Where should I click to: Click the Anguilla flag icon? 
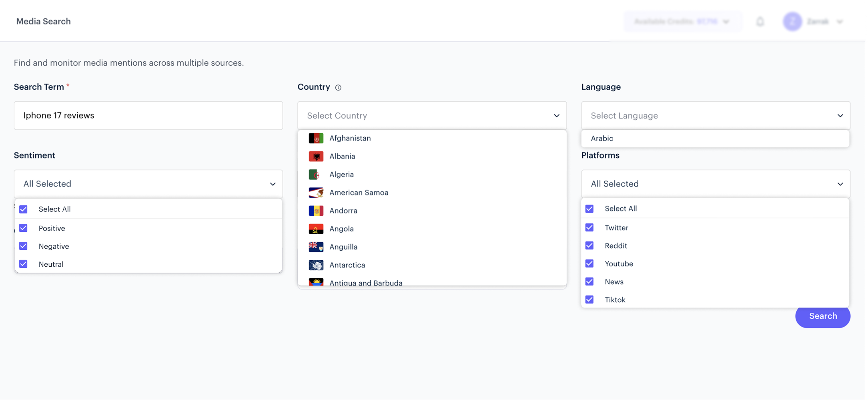click(316, 247)
